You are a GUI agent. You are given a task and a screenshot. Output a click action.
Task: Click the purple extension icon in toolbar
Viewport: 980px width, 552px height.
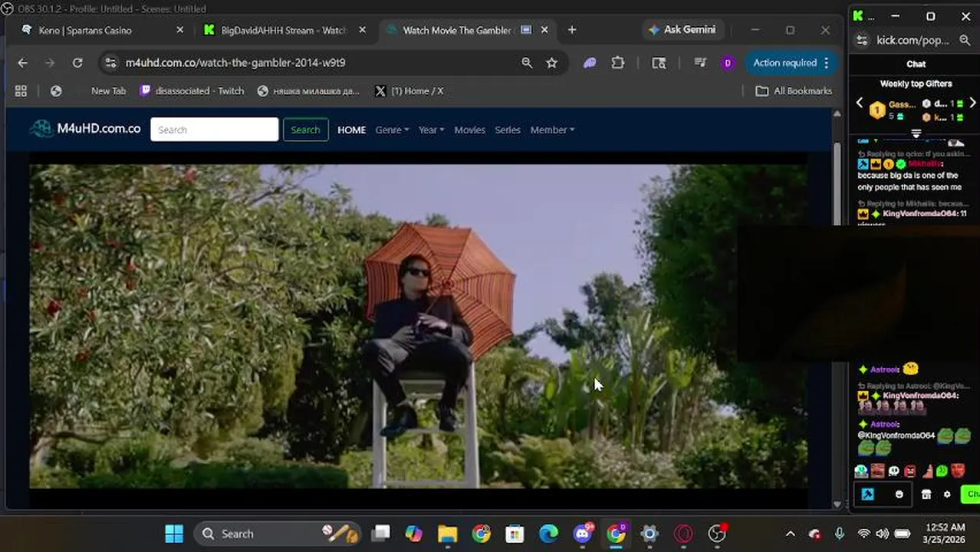pos(590,63)
